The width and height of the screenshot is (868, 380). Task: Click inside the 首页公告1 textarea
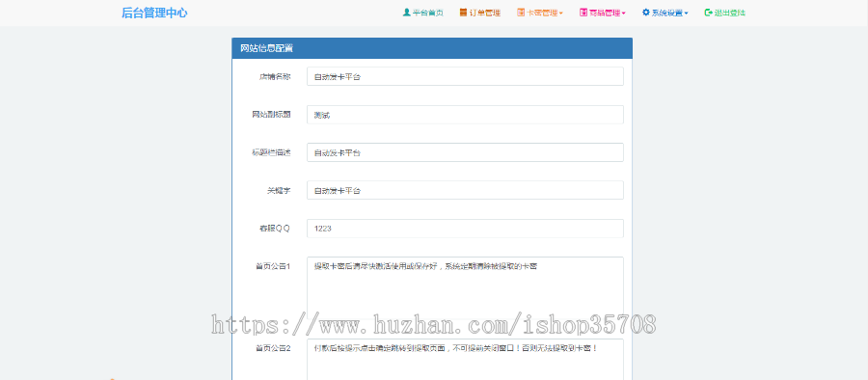465,288
